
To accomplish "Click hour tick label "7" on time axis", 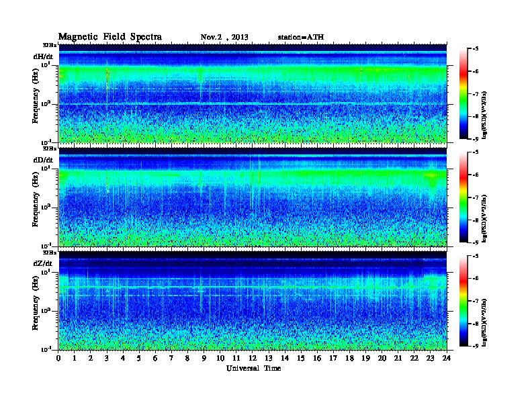I will point(172,358).
